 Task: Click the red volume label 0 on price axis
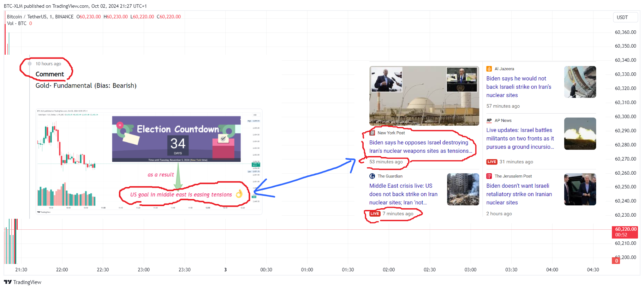pos(616,261)
